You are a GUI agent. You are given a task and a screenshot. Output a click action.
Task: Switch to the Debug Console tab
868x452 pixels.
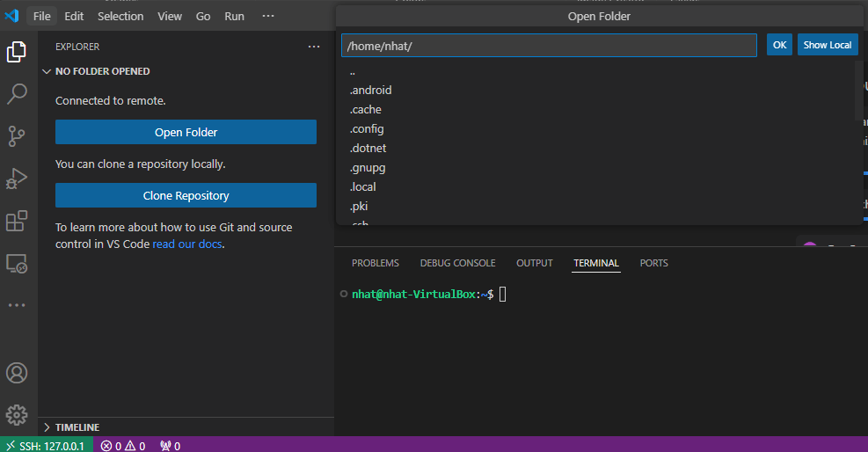(x=457, y=263)
